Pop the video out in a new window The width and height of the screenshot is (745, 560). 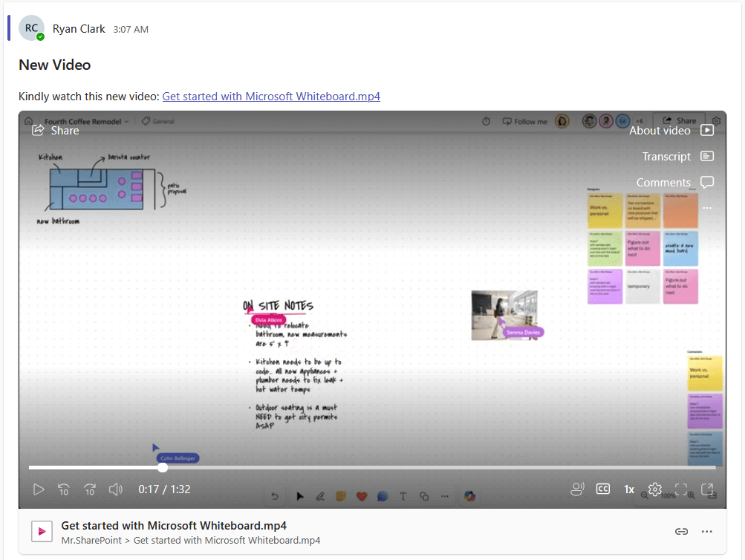click(707, 489)
